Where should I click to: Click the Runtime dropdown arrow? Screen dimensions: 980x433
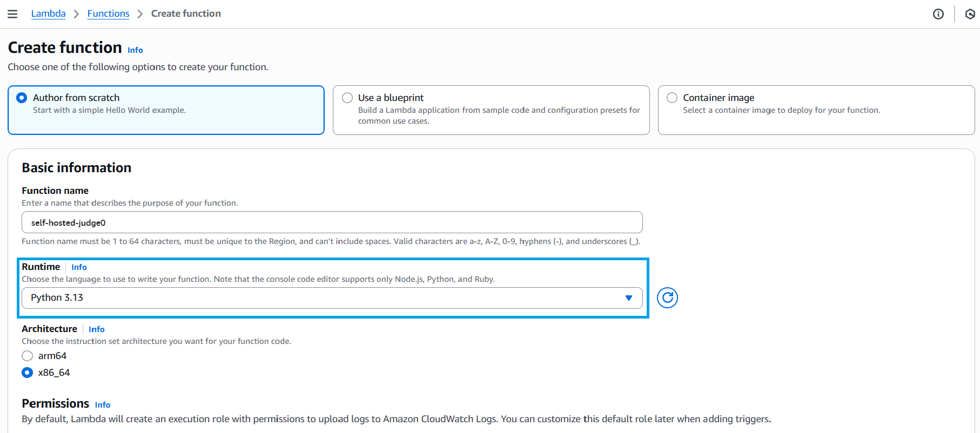click(x=628, y=298)
